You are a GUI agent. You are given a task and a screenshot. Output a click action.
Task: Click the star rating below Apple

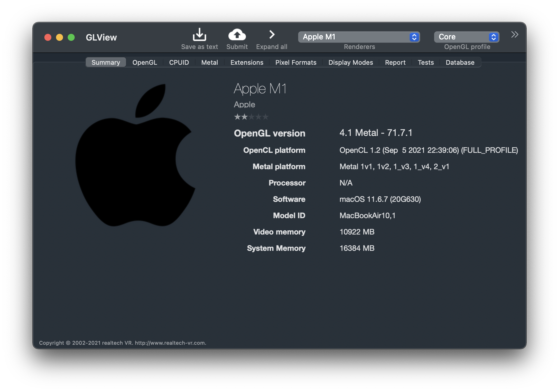(251, 117)
